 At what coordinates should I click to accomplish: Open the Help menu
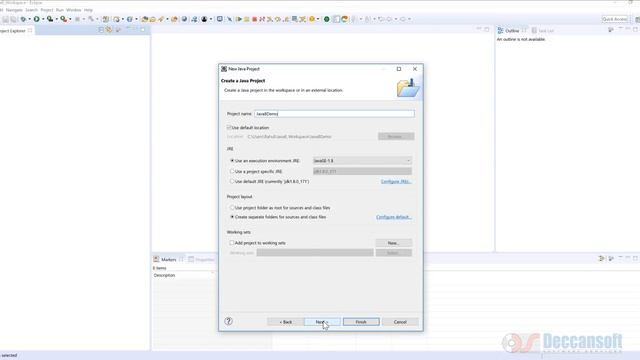(x=88, y=10)
